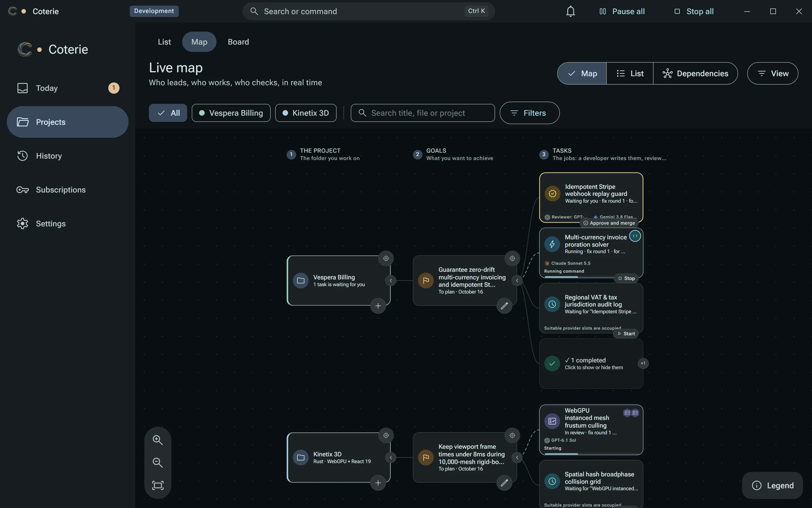Collapse Kinetix 3D project chevron

point(390,457)
